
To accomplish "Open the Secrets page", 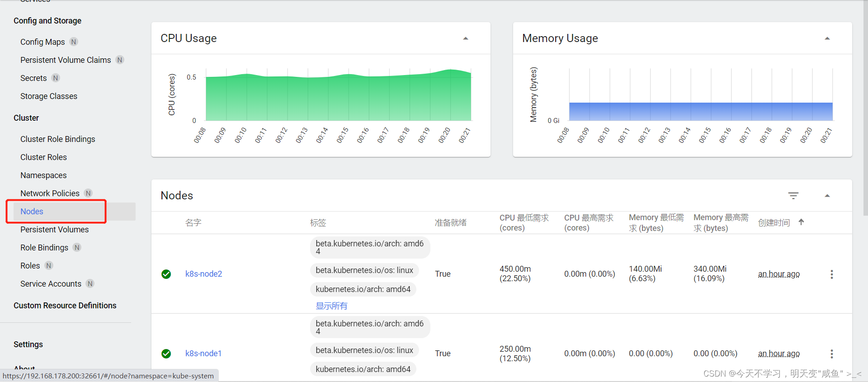I will [33, 78].
